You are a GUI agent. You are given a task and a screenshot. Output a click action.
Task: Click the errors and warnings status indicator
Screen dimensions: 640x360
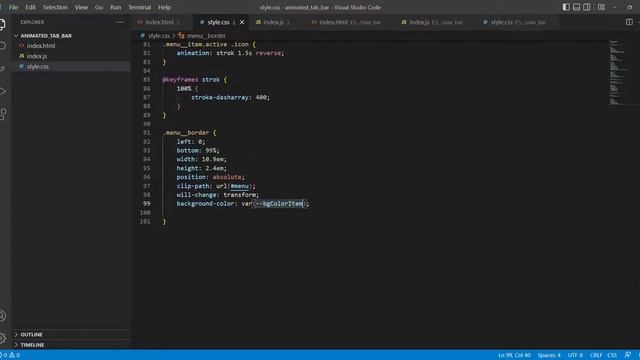(10, 355)
